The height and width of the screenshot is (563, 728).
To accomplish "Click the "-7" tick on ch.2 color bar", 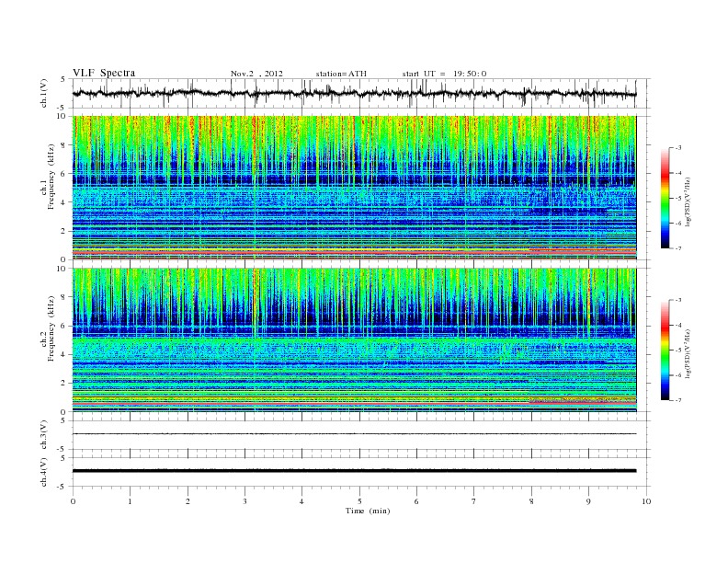I will (677, 400).
